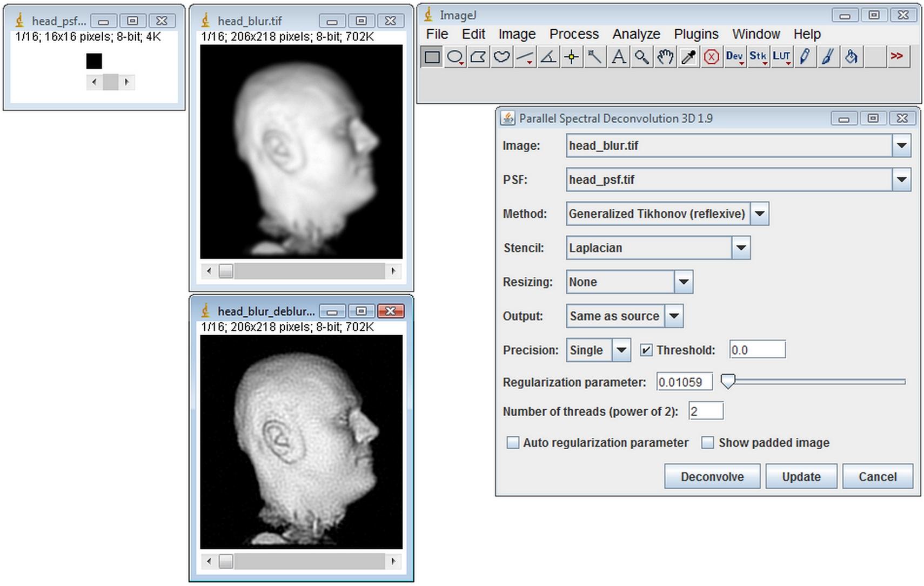Select the Rectangle selection tool
The image size is (924, 586).
tap(432, 57)
